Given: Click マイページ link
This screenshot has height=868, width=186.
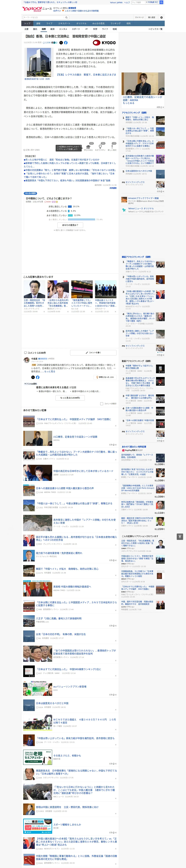Looking at the screenshot, I should pyautogui.click(x=139, y=18).
